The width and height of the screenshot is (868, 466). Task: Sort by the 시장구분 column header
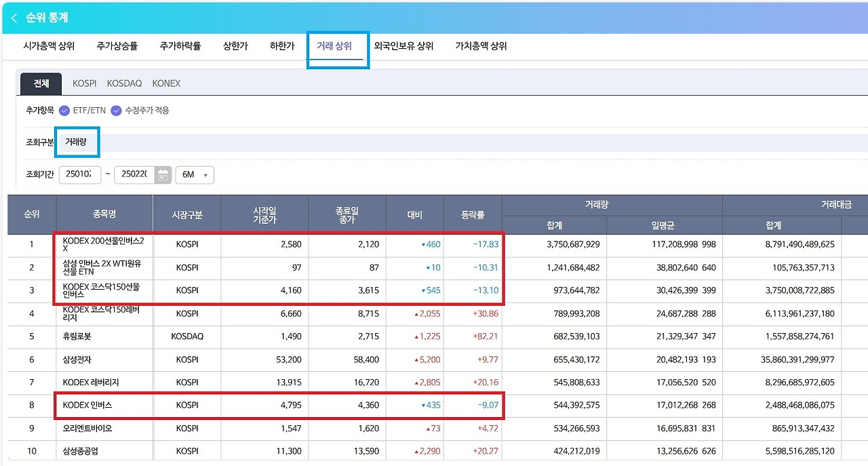[x=187, y=214]
